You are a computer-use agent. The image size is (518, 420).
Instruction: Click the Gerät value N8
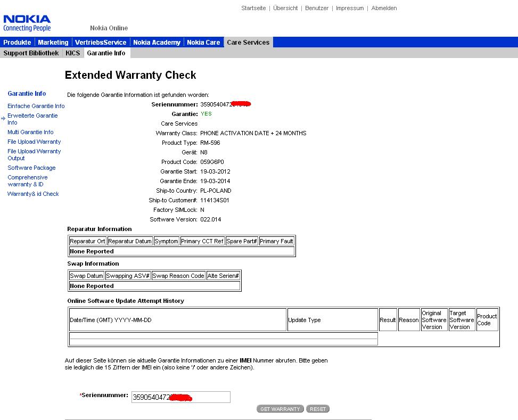204,152
